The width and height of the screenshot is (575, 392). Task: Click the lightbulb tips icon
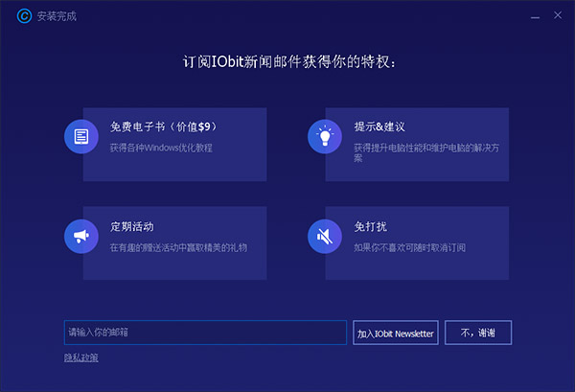point(324,136)
